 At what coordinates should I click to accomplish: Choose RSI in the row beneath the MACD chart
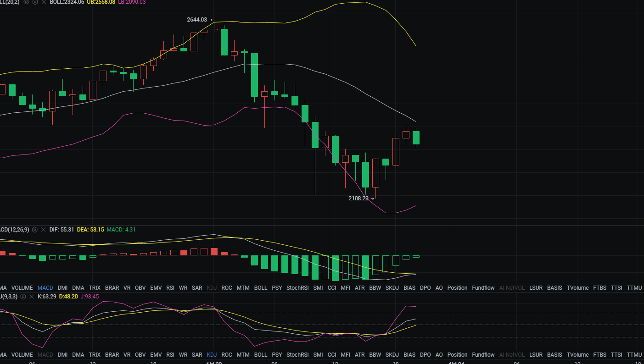pyautogui.click(x=170, y=288)
